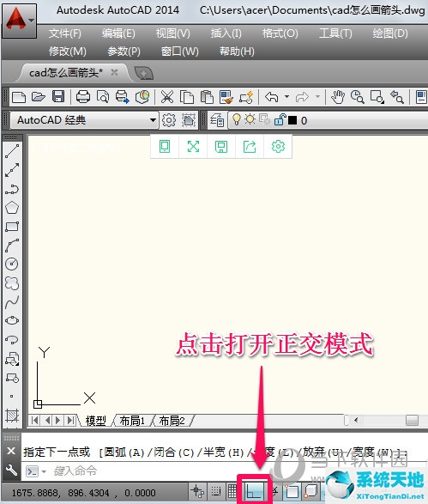This screenshot has width=428, height=504.
Task: Open the AutoCAD application menu button
Action: [x=19, y=21]
